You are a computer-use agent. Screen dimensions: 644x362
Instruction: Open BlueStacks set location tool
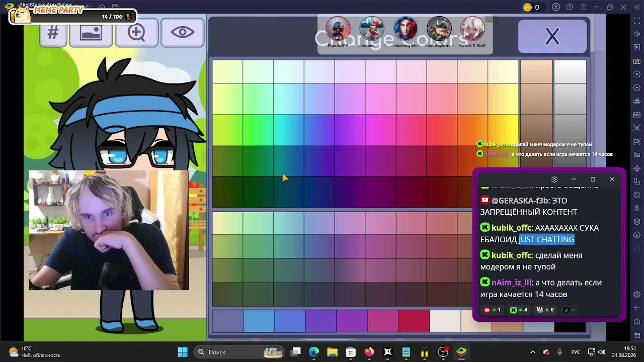coord(637,208)
